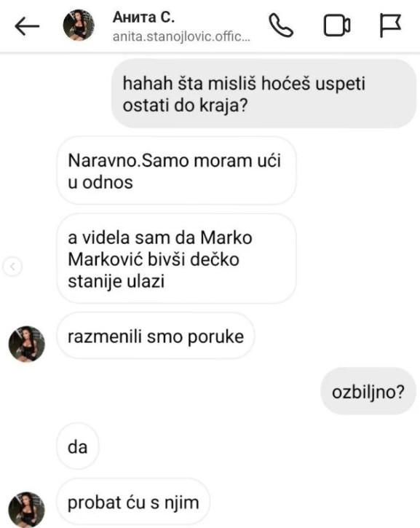The height and width of the screenshot is (528, 420).
Task: Select the 'probat ću s njim' message
Action: [133, 502]
